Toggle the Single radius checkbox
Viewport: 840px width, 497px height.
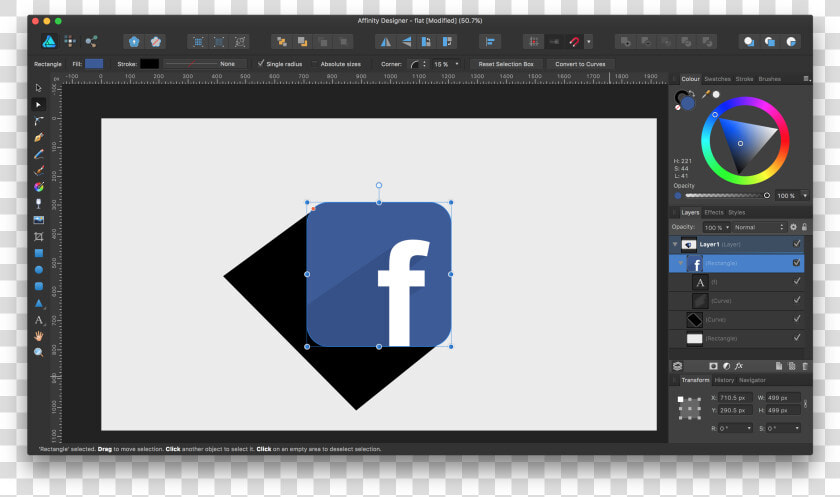coord(261,63)
